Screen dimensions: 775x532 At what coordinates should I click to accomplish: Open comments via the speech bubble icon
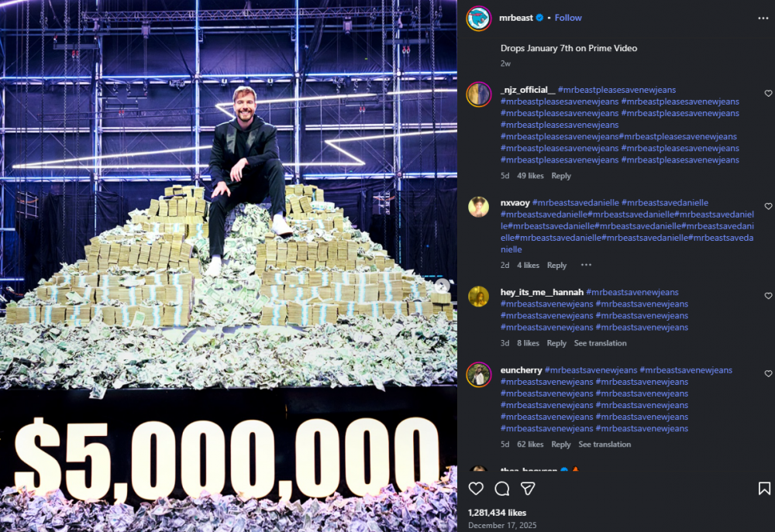501,489
